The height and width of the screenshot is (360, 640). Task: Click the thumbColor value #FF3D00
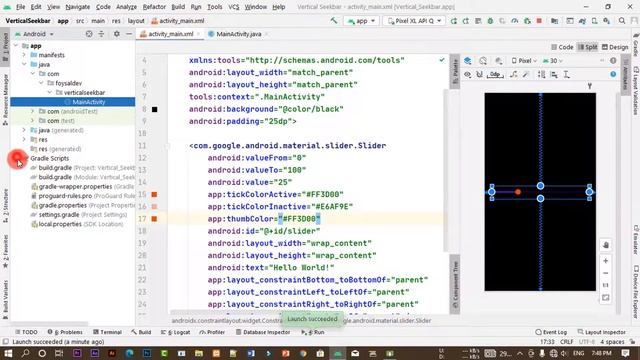299,219
